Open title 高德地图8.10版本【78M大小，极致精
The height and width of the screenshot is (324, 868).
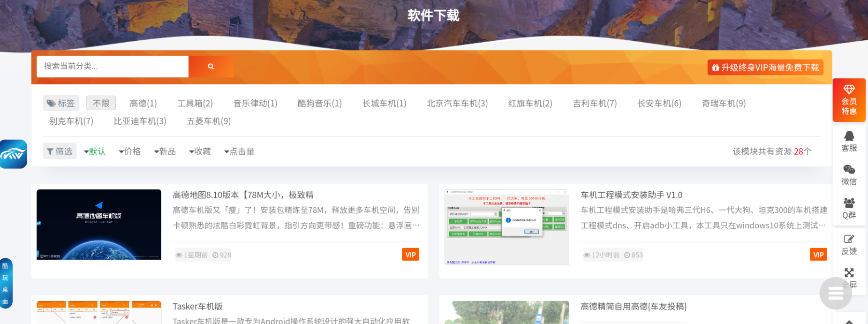click(x=243, y=195)
